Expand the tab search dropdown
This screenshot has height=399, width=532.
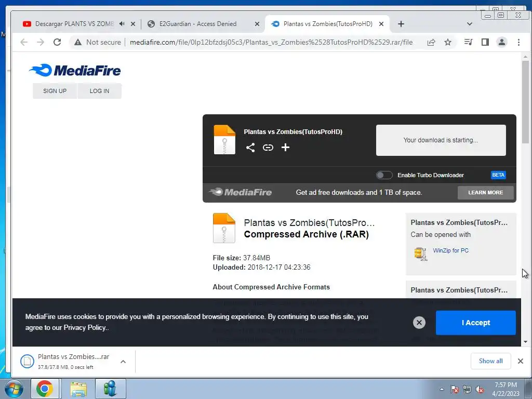[470, 24]
